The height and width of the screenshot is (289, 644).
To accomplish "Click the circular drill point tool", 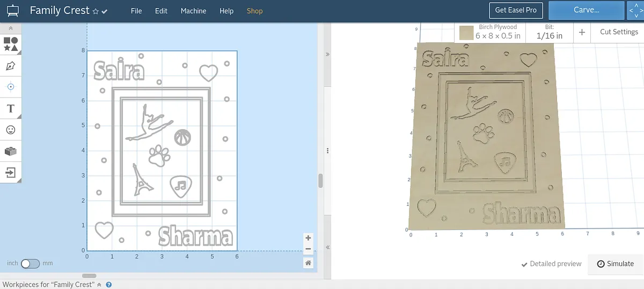I will click(x=11, y=87).
